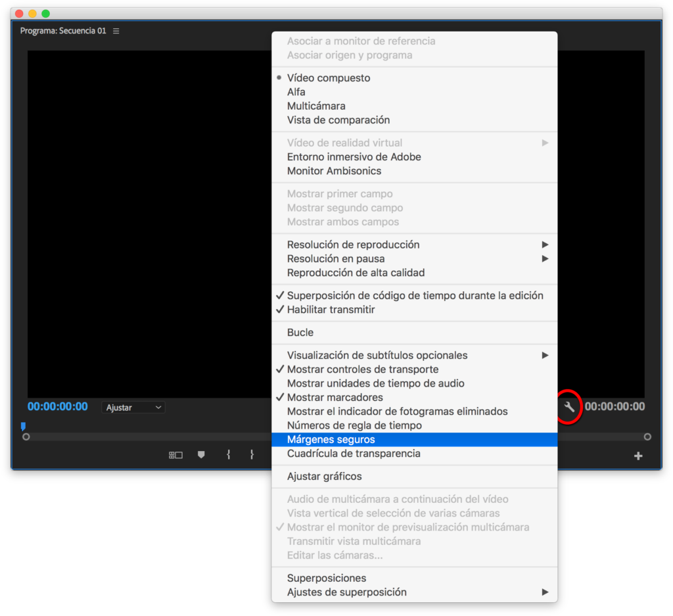
Task: Disable Habilitar transmitir option
Action: (331, 309)
